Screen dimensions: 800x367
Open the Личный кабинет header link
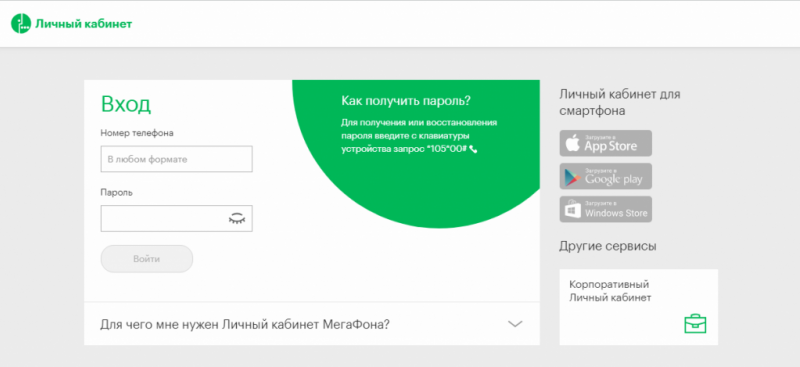click(84, 24)
